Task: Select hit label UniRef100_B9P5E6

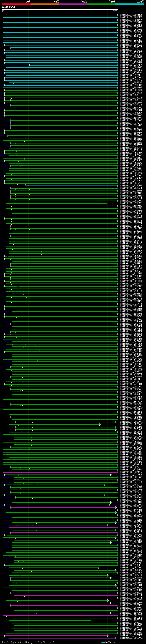Action: tap(131, 75)
